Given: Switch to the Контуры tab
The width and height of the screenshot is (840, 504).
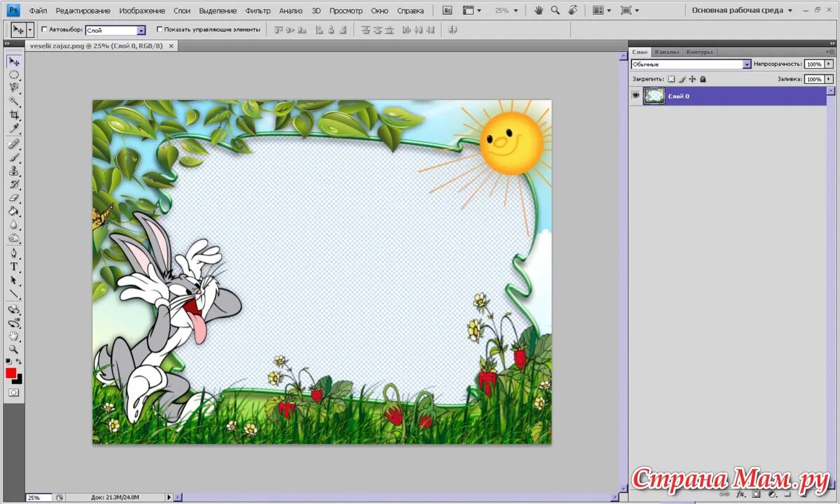Looking at the screenshot, I should pos(699,52).
